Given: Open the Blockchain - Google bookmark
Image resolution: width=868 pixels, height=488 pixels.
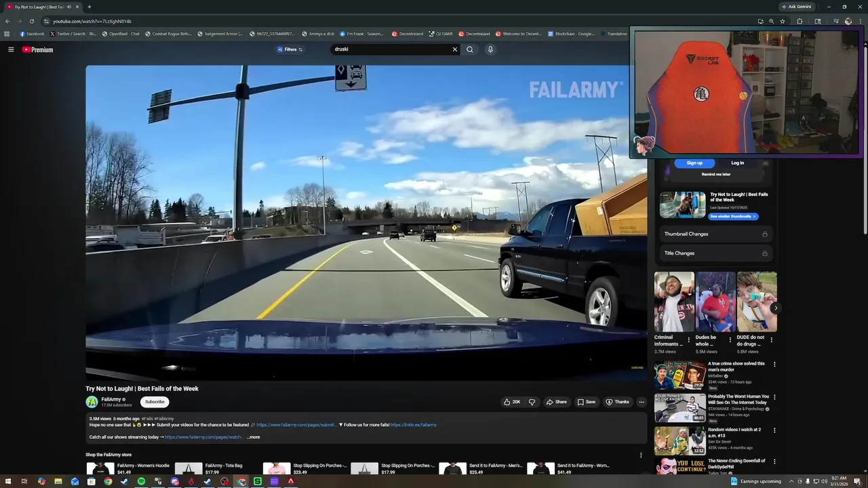Looking at the screenshot, I should tap(571, 34).
